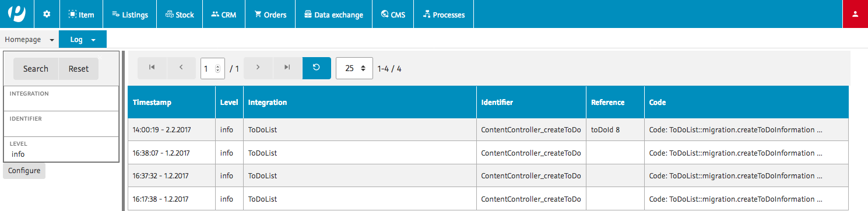This screenshot has width=868, height=211.
Task: Select the log entry with toDoId 8
Action: pos(488,129)
